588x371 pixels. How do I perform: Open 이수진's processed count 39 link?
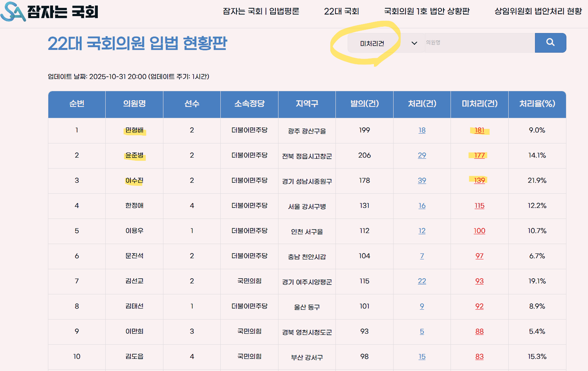pyautogui.click(x=422, y=180)
